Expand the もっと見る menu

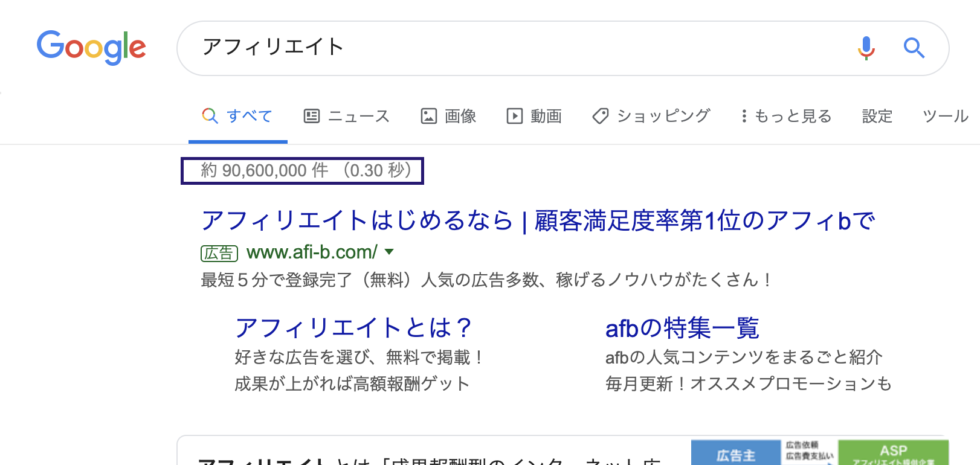point(787,116)
